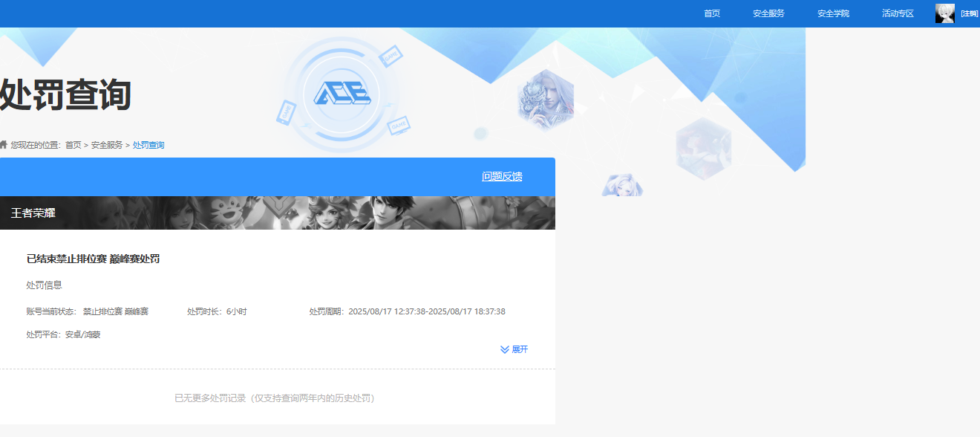
Task: Click 首页 in the breadcrumb trail
Action: (73, 145)
